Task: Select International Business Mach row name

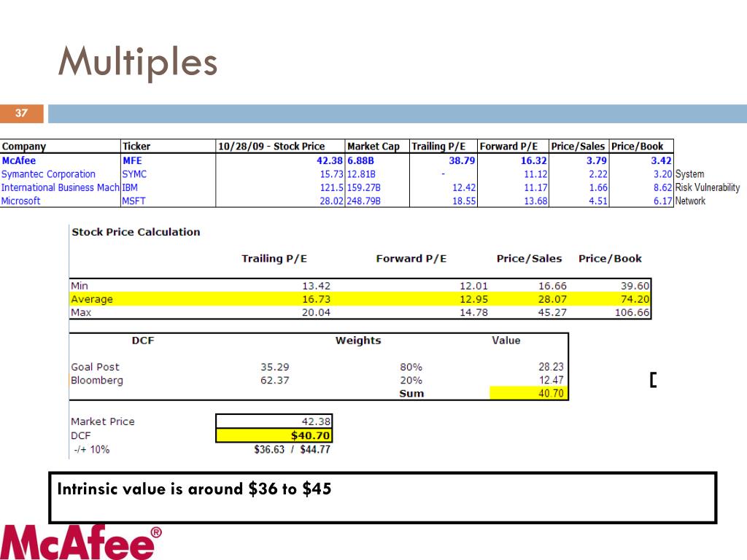Action: 60,187
